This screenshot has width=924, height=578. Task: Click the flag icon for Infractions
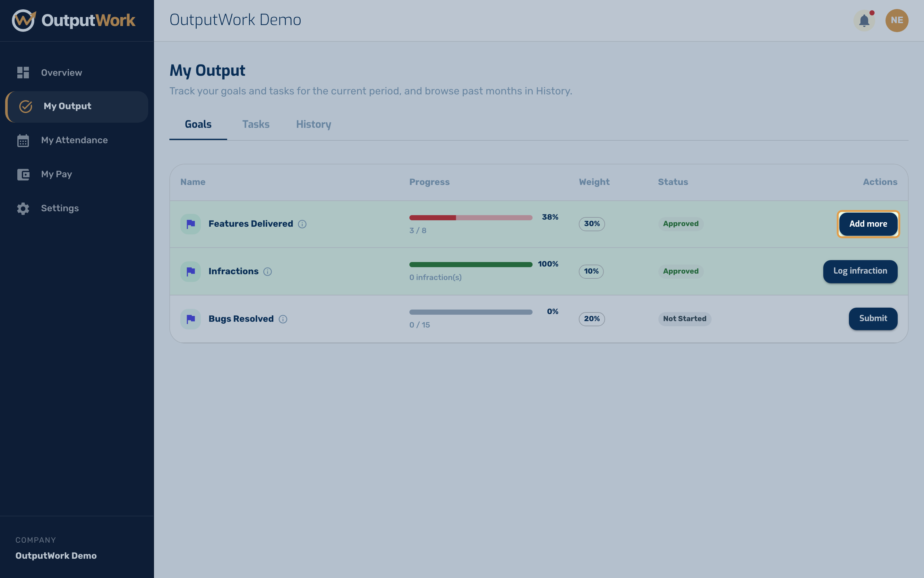pos(191,271)
